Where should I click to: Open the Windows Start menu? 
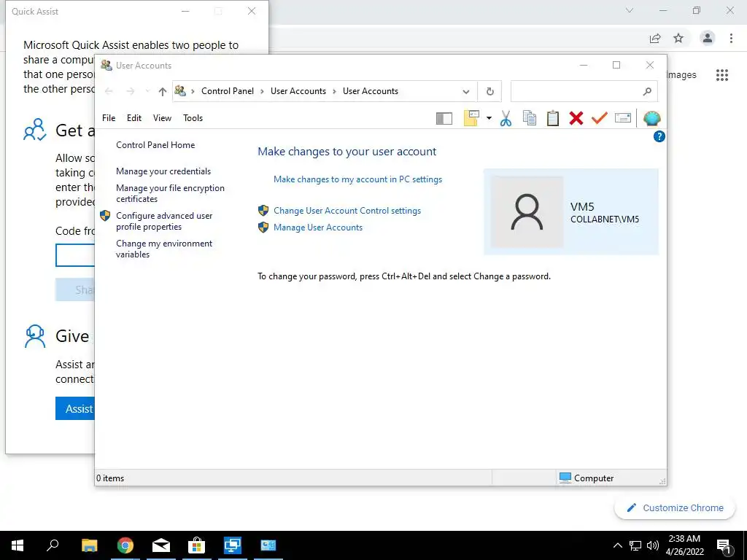pos(18,545)
